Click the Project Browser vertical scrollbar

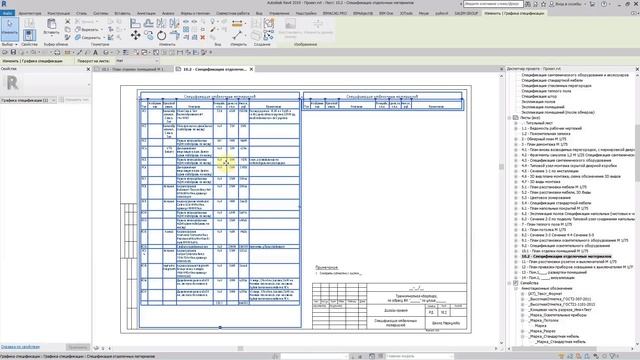point(637,153)
